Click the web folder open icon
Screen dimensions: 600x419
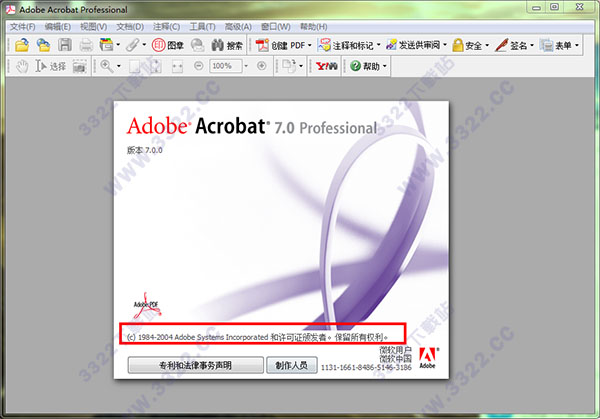pos(43,45)
